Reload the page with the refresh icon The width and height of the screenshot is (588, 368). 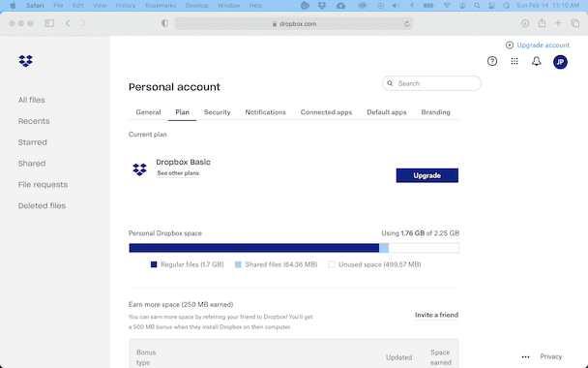pyautogui.click(x=407, y=23)
